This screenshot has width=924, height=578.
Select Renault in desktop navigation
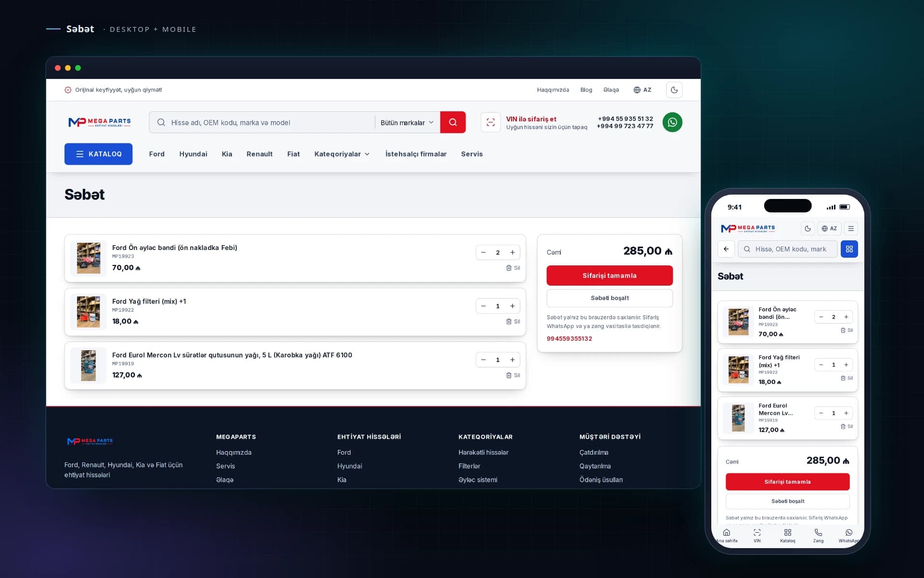coord(259,154)
